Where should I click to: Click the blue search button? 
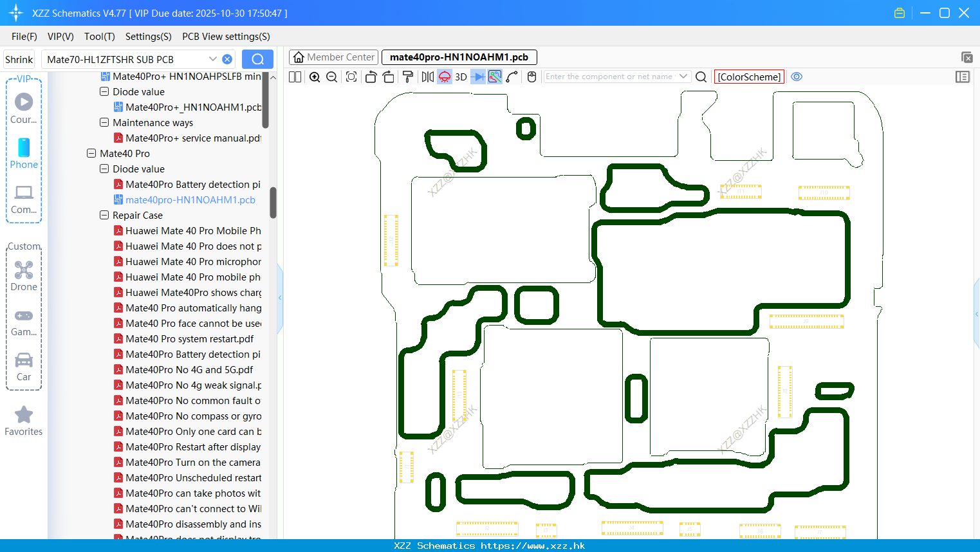[x=257, y=59]
